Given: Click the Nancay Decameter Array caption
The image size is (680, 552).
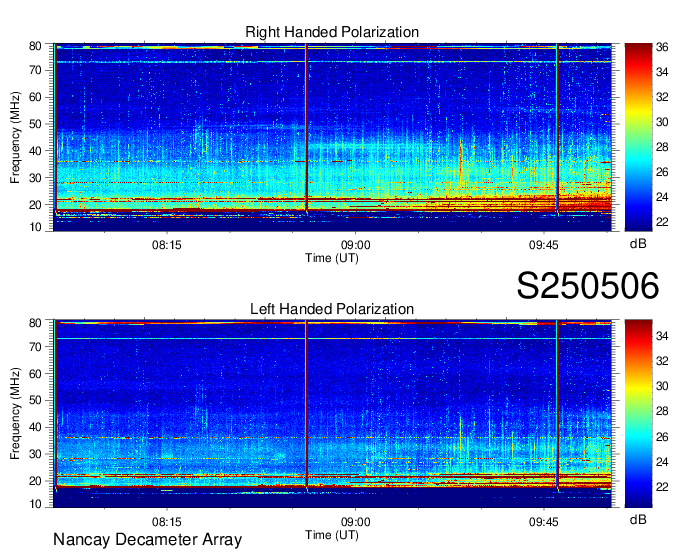Looking at the screenshot, I should tap(147, 540).
